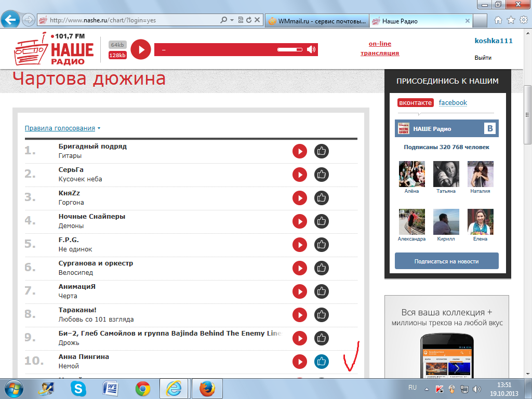532x399 pixels.
Task: Like the Бригадный подряд song Гитары
Action: pyautogui.click(x=321, y=151)
